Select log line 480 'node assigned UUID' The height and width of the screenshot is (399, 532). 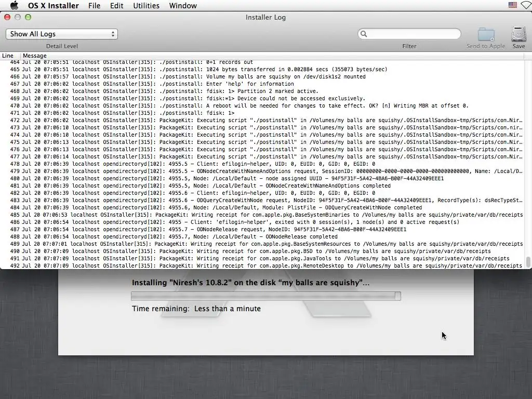tap(262, 179)
